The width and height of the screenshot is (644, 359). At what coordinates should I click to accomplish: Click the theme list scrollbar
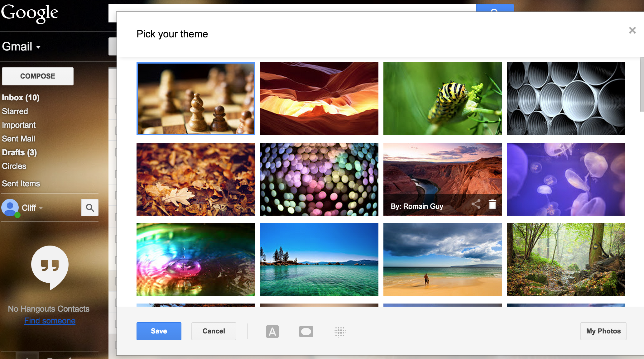click(642, 84)
